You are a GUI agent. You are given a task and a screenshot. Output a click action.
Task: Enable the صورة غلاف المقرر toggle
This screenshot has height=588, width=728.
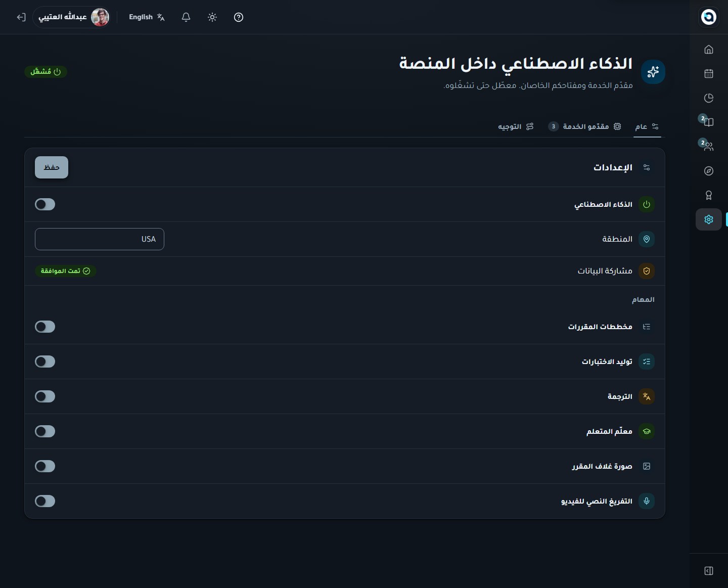pos(45,466)
